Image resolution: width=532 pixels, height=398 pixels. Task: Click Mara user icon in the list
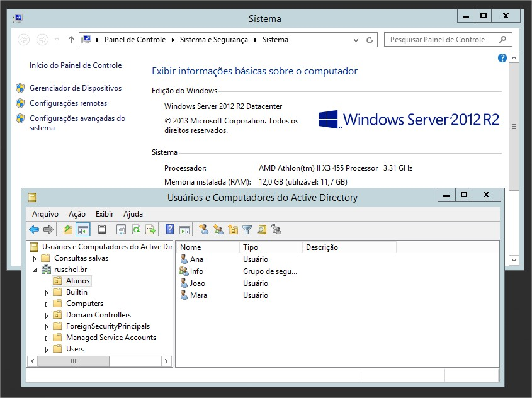(x=184, y=295)
